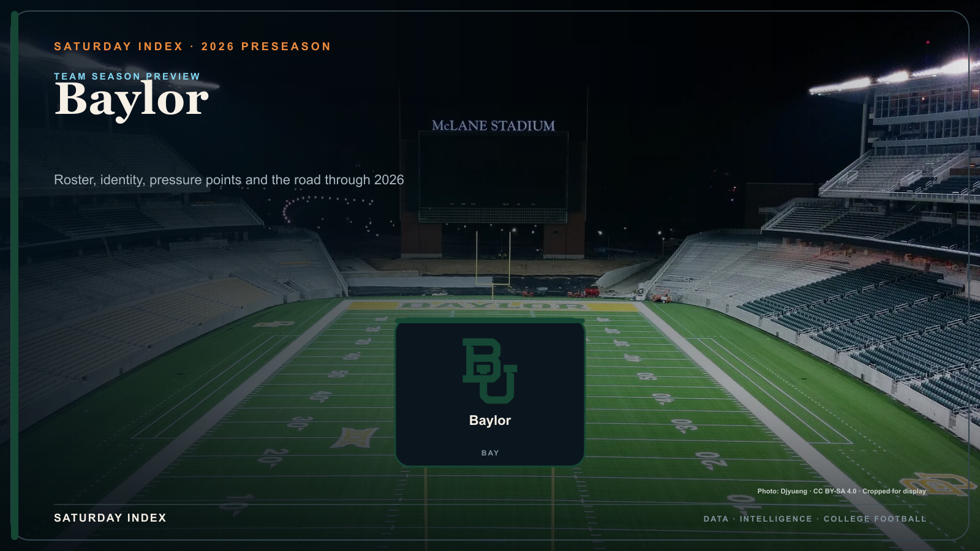Click 'SATURDAY INDEX · 2026 PRESEASON' header
Image resolution: width=980 pixels, height=551 pixels.
pyautogui.click(x=192, y=47)
